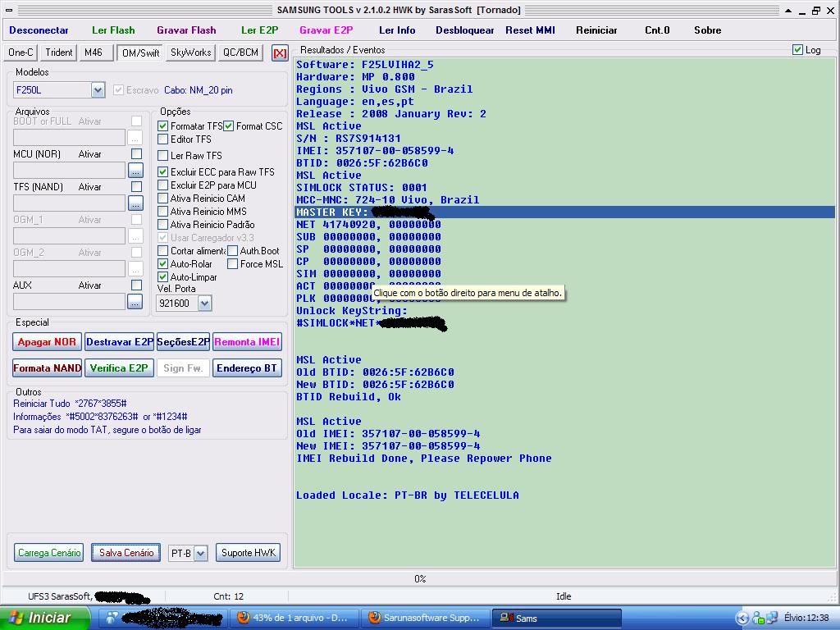Click the Endereço BT button
Screen dimensions: 840x630
[248, 368]
